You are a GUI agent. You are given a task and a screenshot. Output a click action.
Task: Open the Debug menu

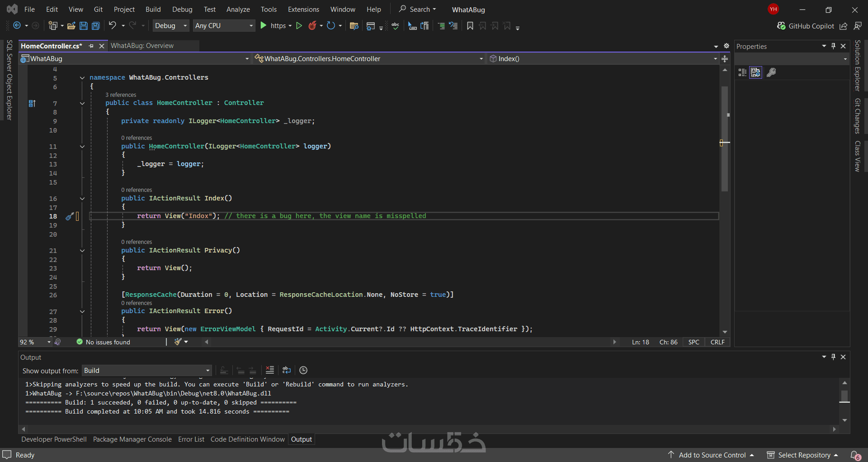click(x=182, y=10)
